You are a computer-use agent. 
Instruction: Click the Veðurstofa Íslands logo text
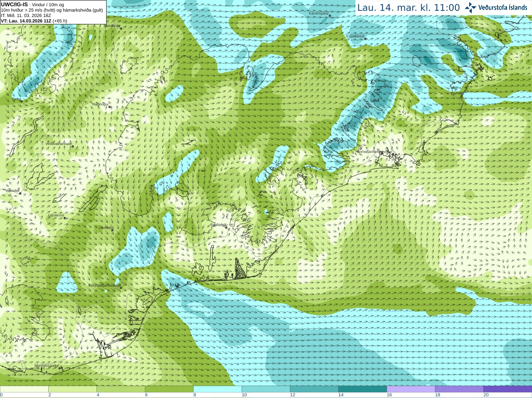pyautogui.click(x=503, y=7)
